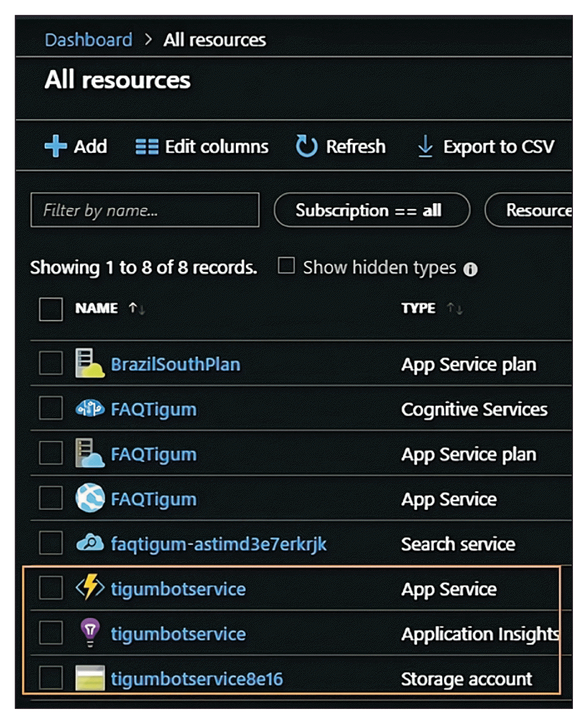Sort resources by the NAME column arrows
The height and width of the screenshot is (724, 588).
coord(136,308)
